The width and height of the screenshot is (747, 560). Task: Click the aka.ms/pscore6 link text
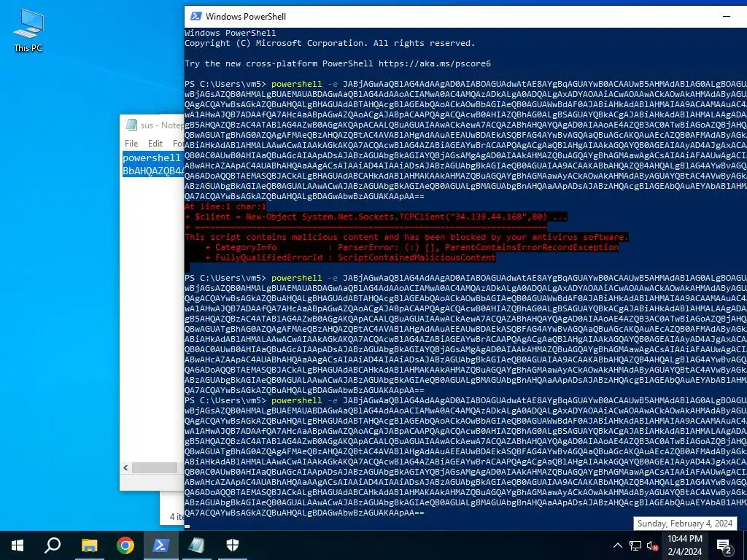coord(435,63)
